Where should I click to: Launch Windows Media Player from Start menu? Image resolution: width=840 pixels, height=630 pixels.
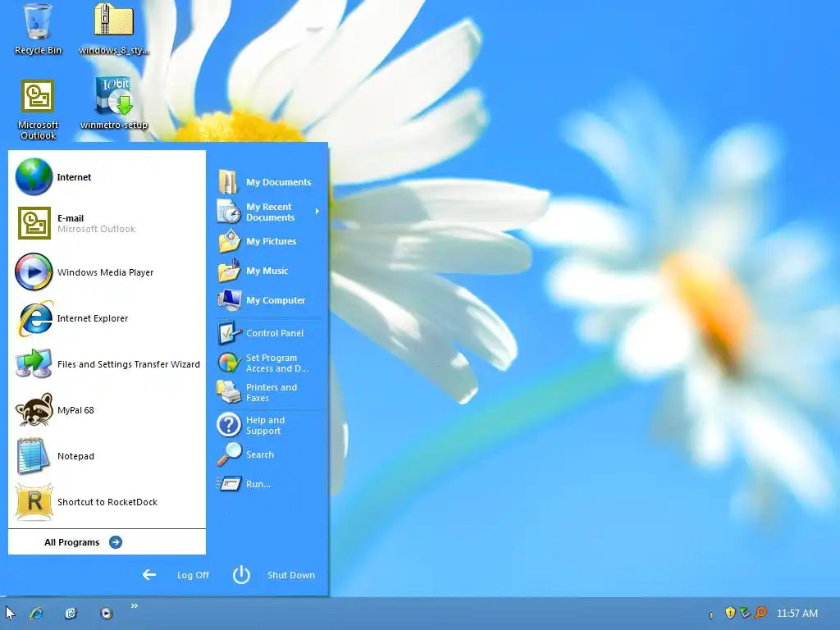click(107, 272)
